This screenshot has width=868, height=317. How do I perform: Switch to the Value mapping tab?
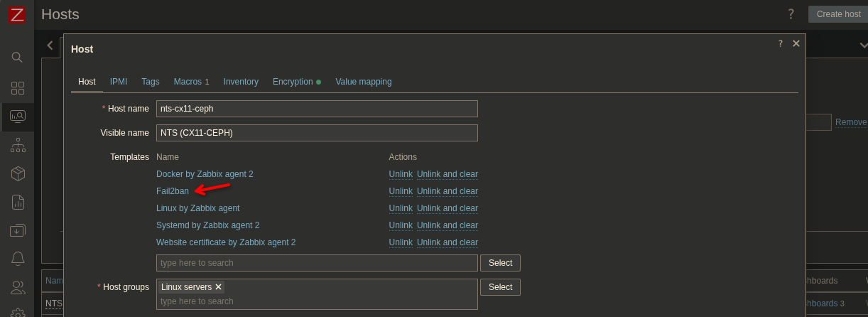coord(364,82)
